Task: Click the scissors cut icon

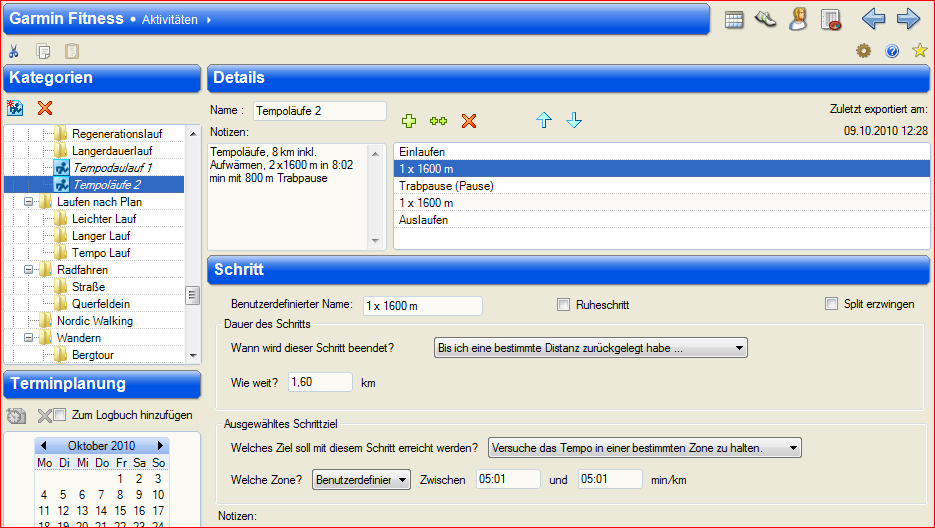Action: 14,51
